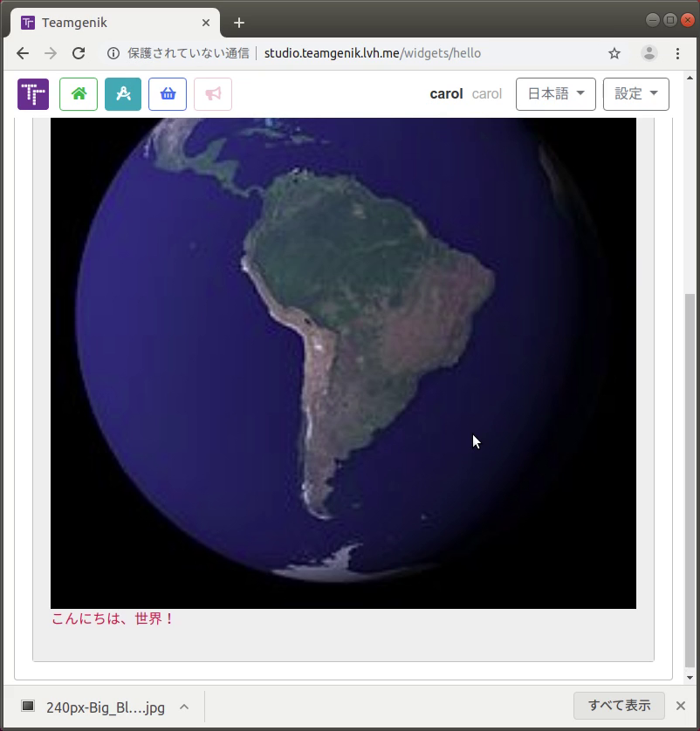Click the pink megaphone icon button
This screenshot has height=731, width=700.
pyautogui.click(x=213, y=94)
